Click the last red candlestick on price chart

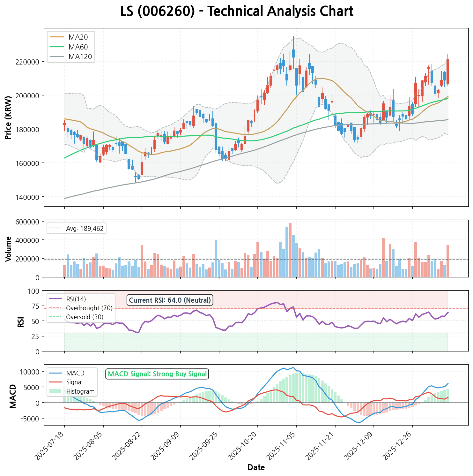click(448, 72)
